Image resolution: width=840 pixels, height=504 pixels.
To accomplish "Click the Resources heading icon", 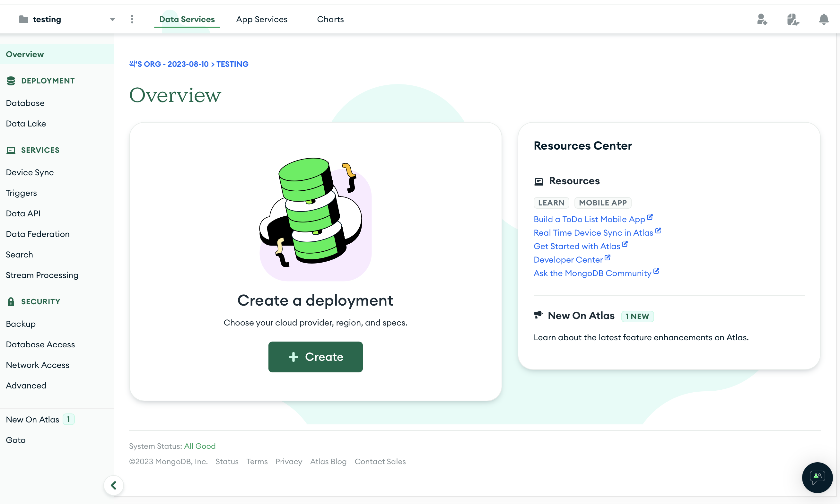I will [x=539, y=181].
